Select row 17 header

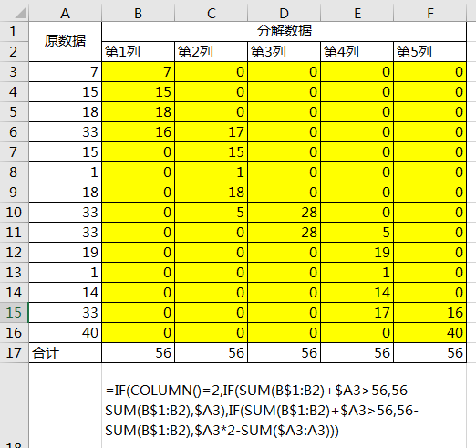[14, 353]
